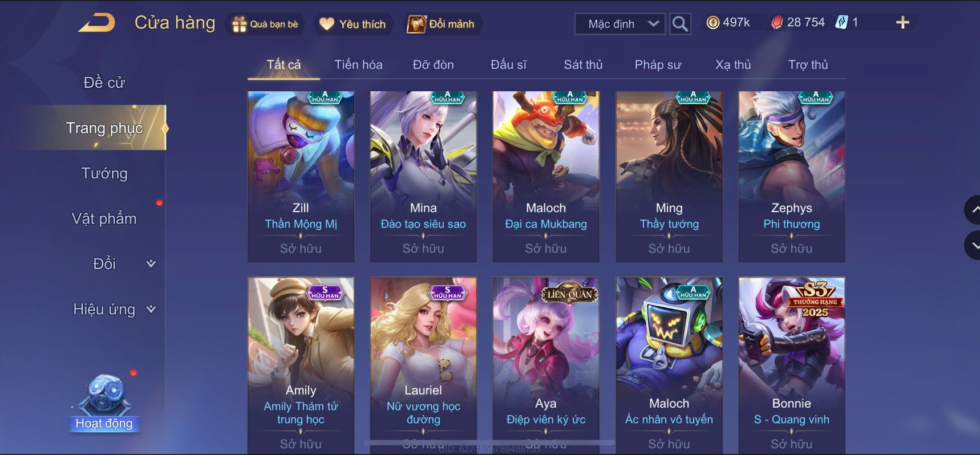Click the Quà bạn bè gift button

[265, 24]
